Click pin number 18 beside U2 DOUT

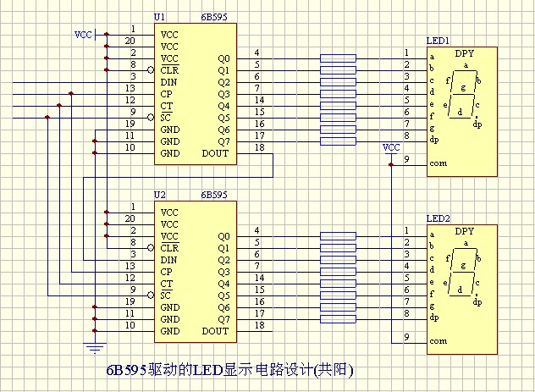pyautogui.click(x=259, y=325)
